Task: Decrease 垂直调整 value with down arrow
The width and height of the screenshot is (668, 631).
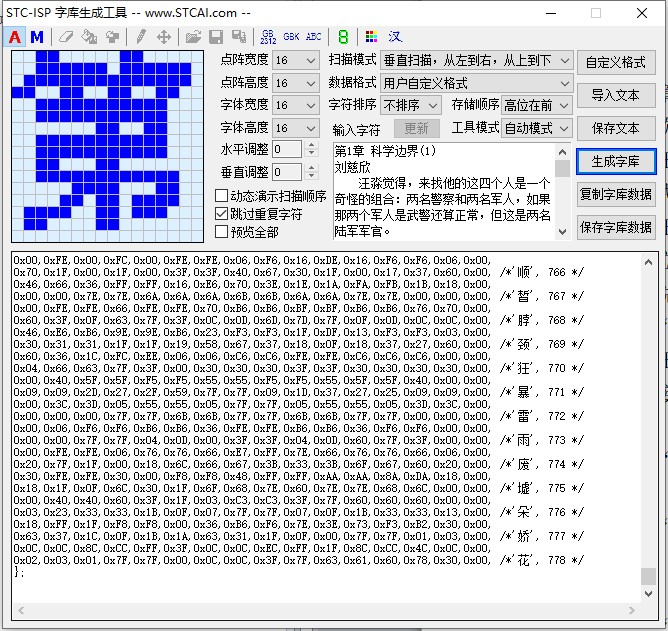Action: pyautogui.click(x=312, y=176)
